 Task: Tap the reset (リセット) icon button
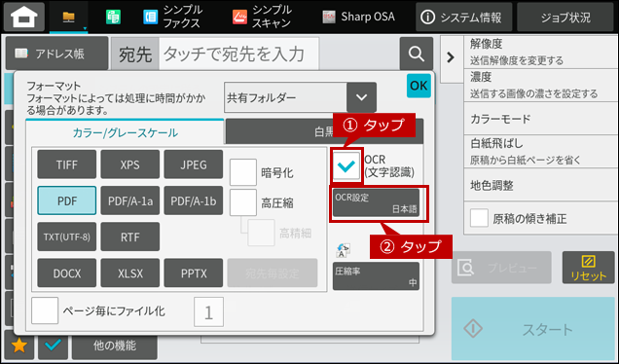pos(588,268)
